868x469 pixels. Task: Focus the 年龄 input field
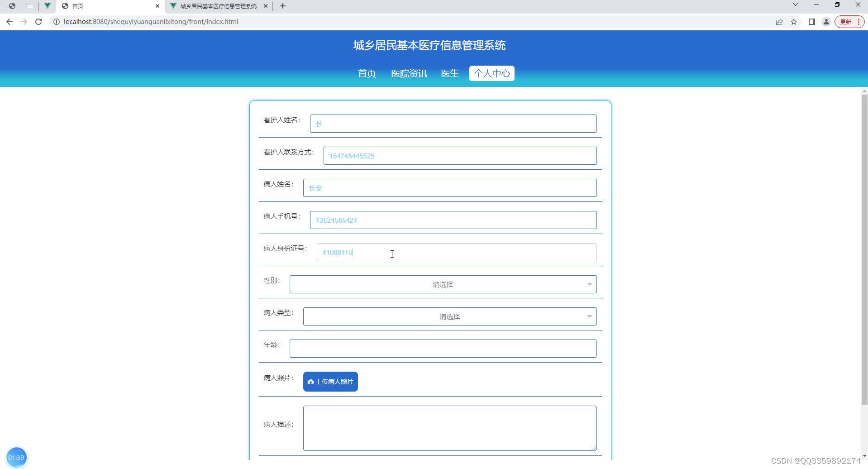pos(443,349)
